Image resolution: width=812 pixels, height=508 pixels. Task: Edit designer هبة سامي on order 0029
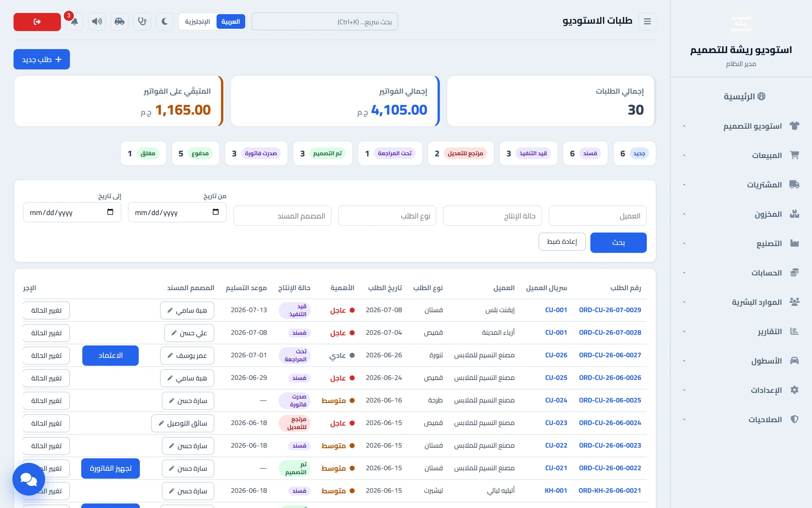(x=187, y=311)
